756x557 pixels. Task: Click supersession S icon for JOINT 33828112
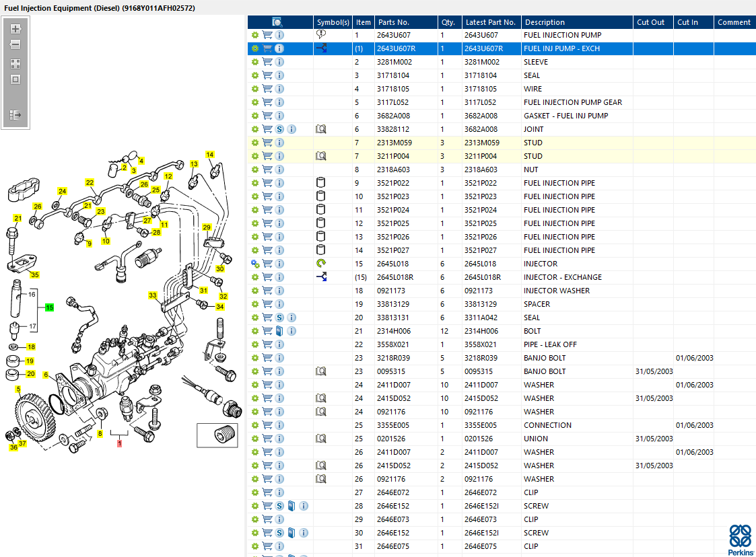(279, 129)
